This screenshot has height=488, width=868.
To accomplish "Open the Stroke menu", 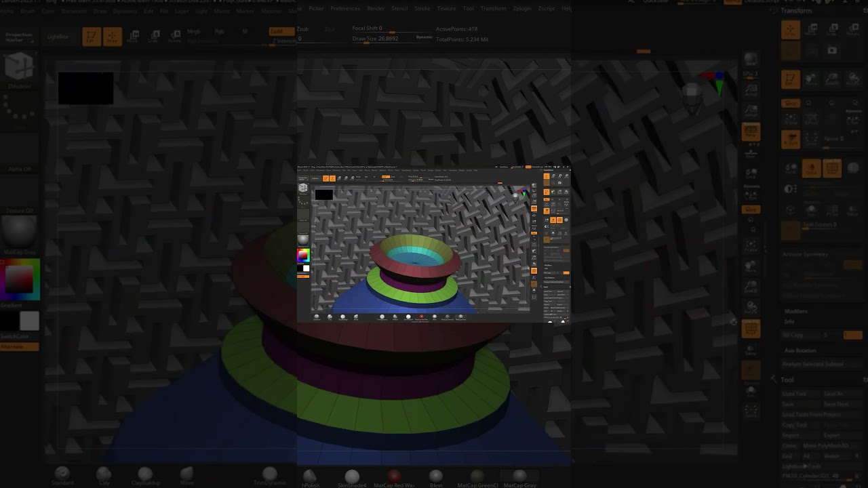I will tap(422, 8).
